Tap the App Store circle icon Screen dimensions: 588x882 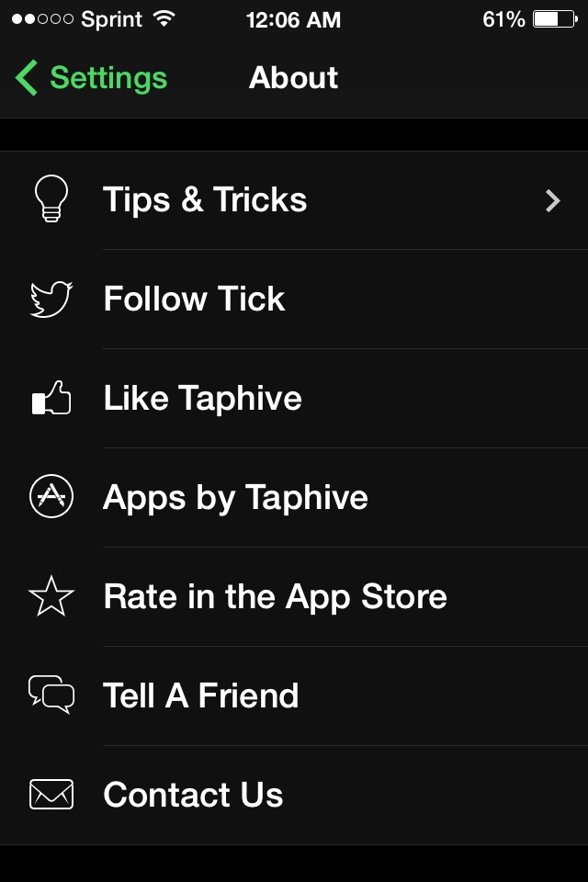(x=51, y=497)
